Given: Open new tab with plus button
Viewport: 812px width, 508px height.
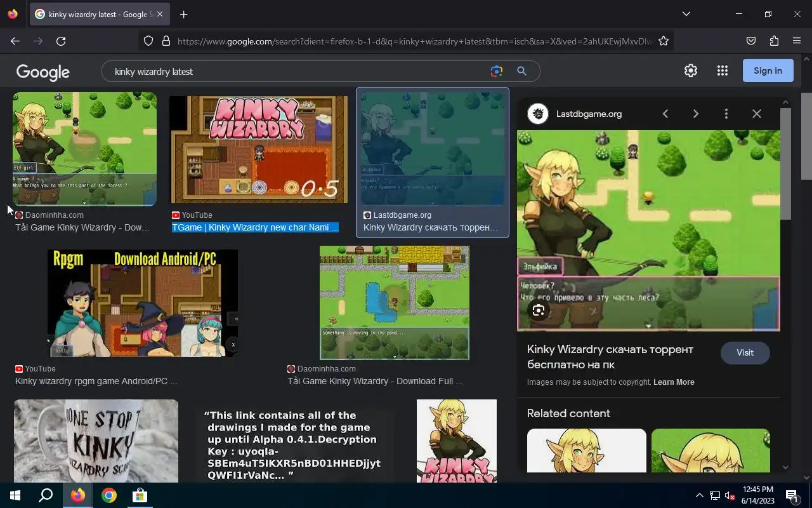Looking at the screenshot, I should coord(183,14).
